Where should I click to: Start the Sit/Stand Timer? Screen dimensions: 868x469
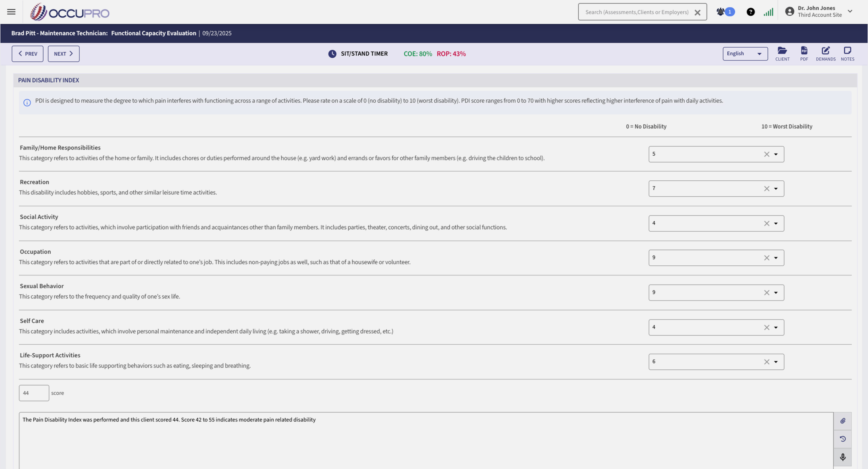pyautogui.click(x=358, y=54)
